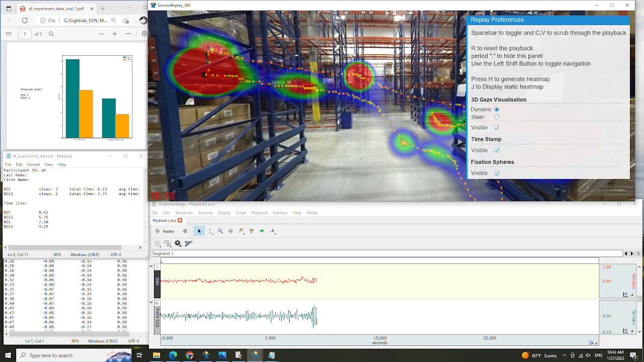The width and height of the screenshot is (644, 362).
Task: Click the rewind icon beside Replay
Action: coord(185,231)
